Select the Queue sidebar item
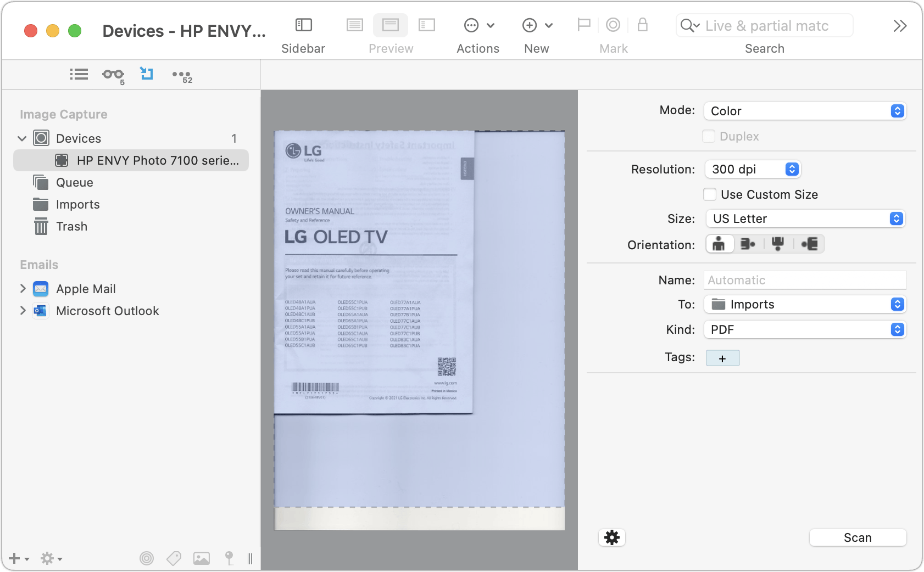Screen dimensions: 924x572 [75, 182]
